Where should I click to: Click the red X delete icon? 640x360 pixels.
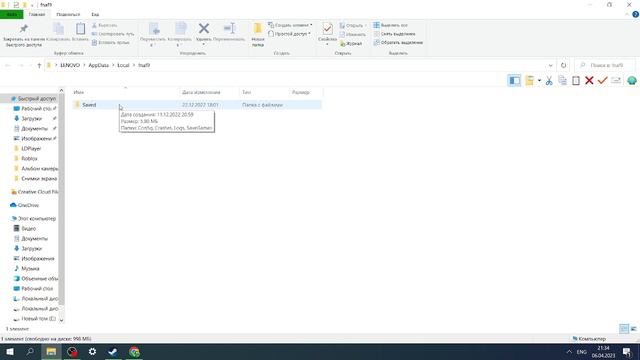click(x=589, y=80)
